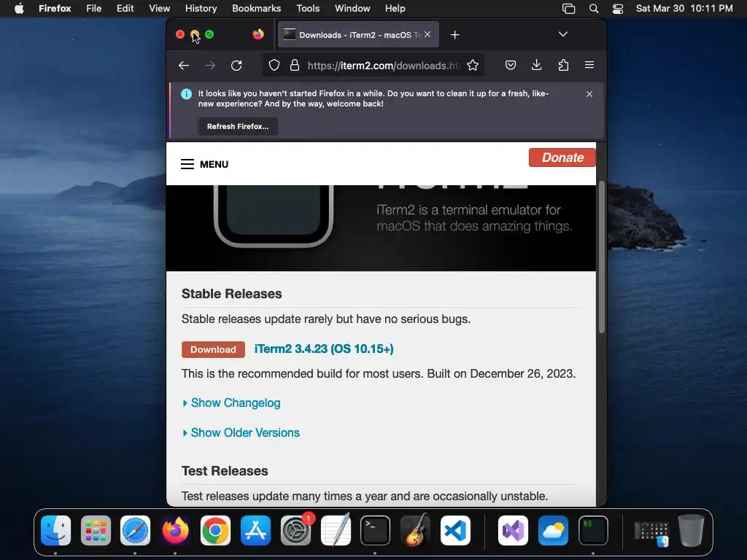Reload the page with the refresh icon
Image resolution: width=747 pixels, height=560 pixels.
pyautogui.click(x=236, y=65)
